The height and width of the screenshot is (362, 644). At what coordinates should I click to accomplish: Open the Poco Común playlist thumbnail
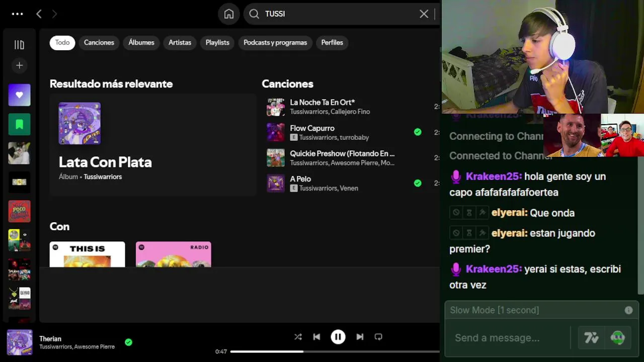(19, 211)
